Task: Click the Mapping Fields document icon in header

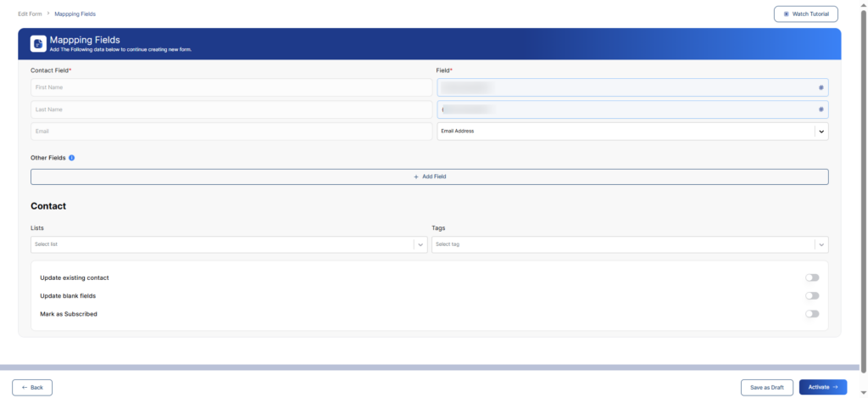Action: 38,43
